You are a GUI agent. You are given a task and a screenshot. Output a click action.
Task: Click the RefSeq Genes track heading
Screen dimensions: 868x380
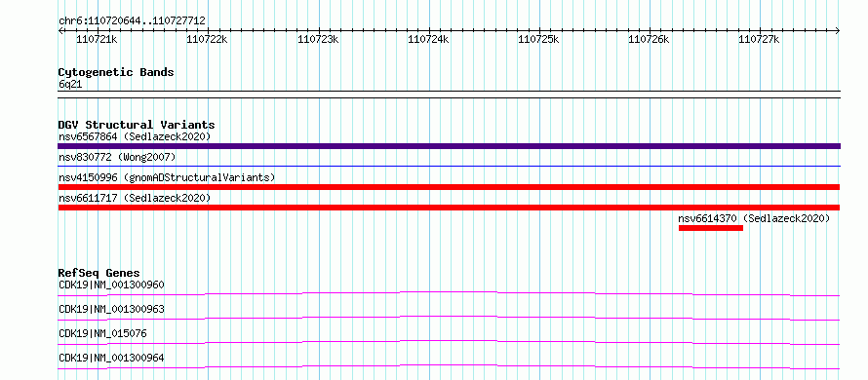(99, 273)
